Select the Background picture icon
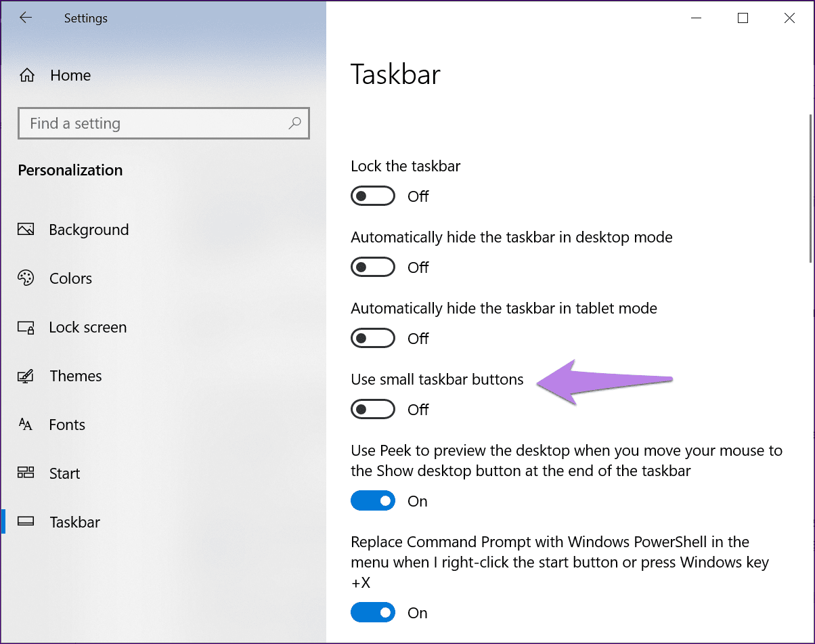 26,230
